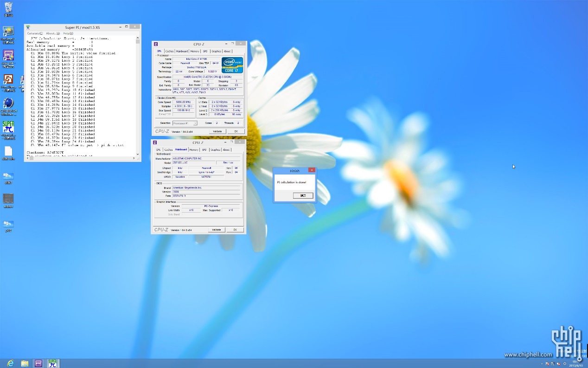
Task: Click the Checksum line in Super PI output
Action: click(45, 152)
